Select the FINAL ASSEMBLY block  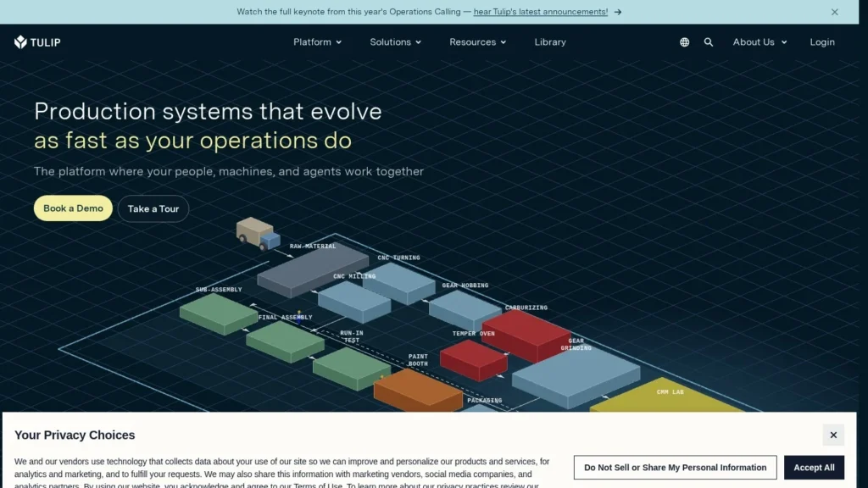coord(285,342)
